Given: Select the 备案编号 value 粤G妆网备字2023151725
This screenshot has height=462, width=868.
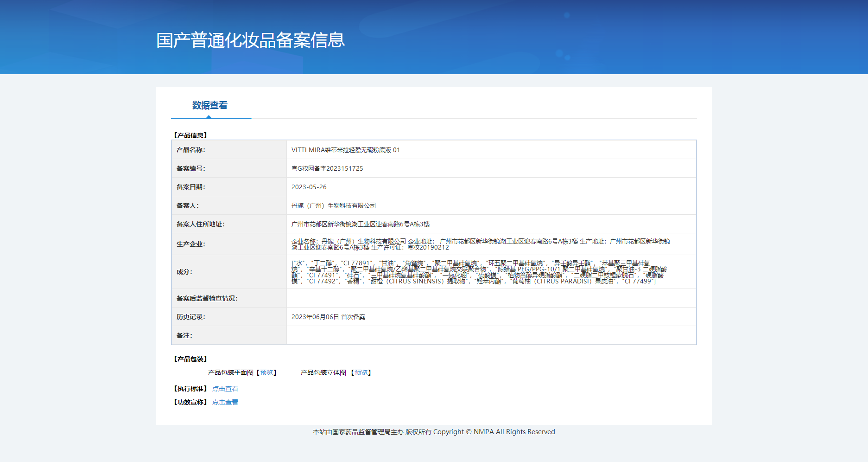Looking at the screenshot, I should tap(327, 168).
